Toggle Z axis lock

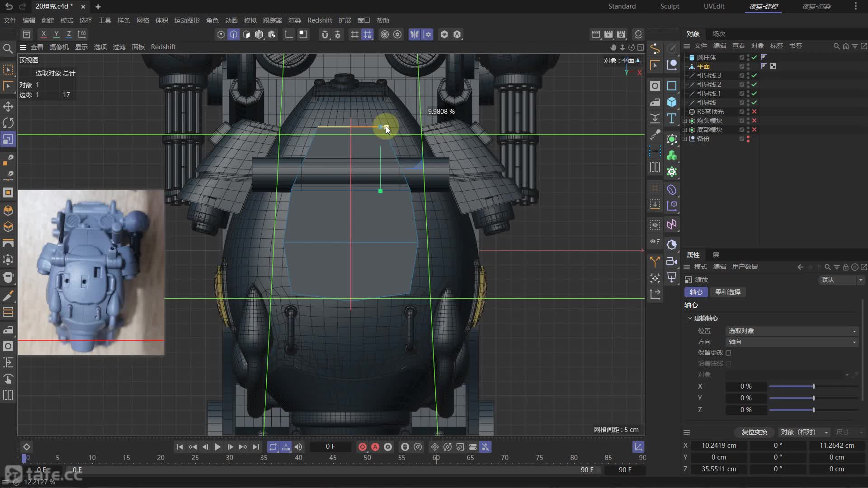[x=69, y=34]
